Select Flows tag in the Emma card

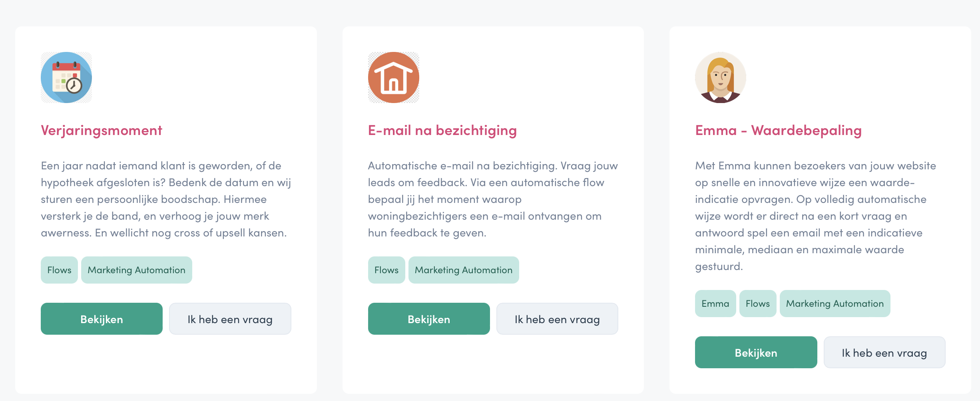(758, 304)
